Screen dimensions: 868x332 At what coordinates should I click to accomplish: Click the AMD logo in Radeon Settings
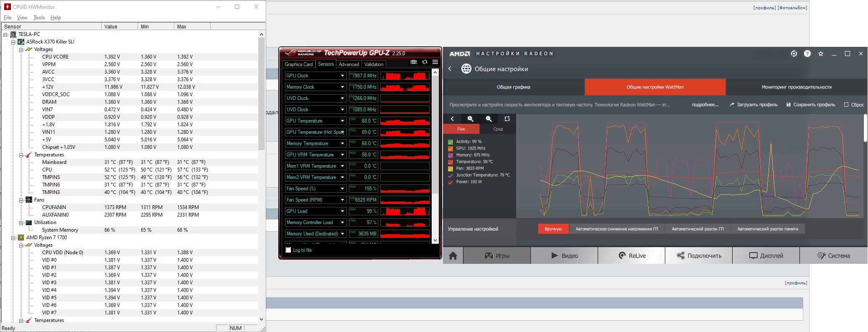(460, 54)
